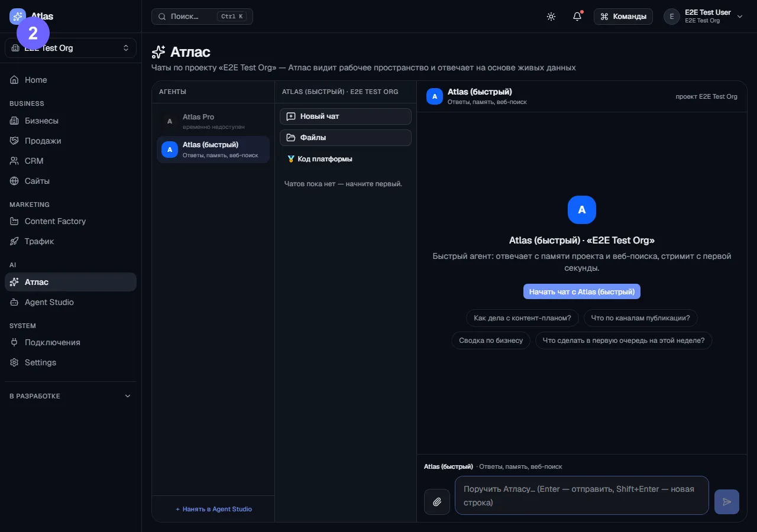The image size is (757, 532).
Task: Click the Подключения plug icon
Action: 14,342
